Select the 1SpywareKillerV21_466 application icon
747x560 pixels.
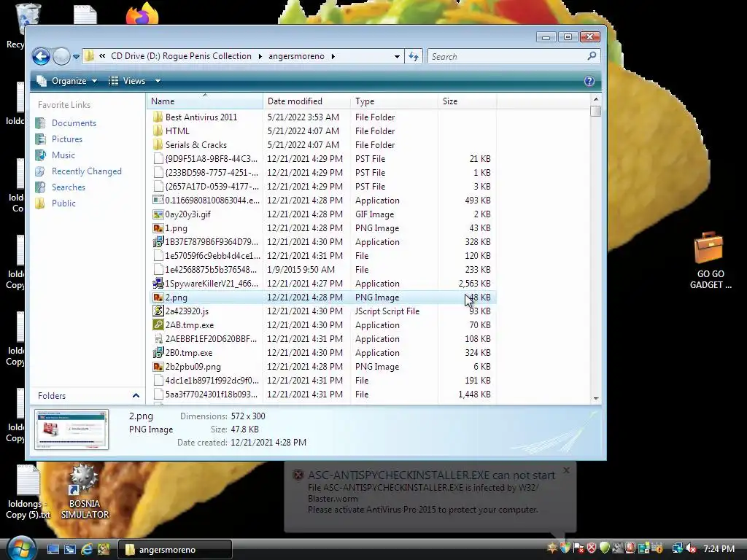tap(158, 284)
